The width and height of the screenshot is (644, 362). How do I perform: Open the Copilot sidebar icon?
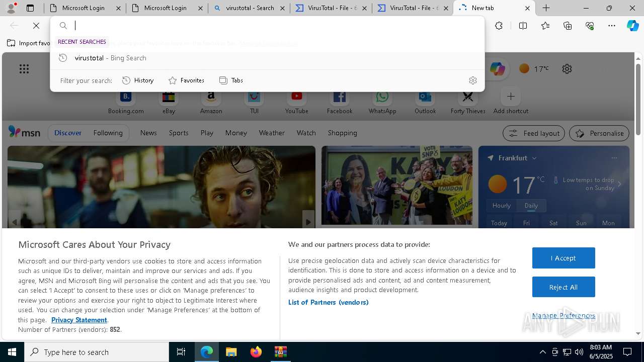(x=633, y=26)
